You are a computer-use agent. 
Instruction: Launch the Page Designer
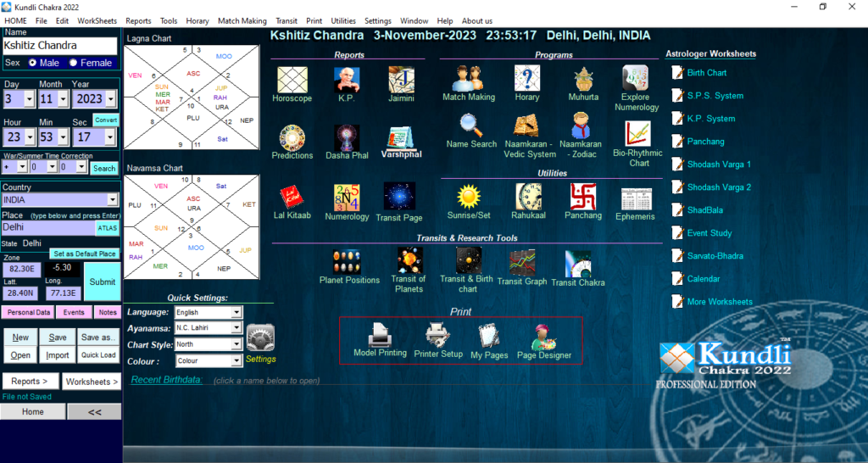[544, 337]
